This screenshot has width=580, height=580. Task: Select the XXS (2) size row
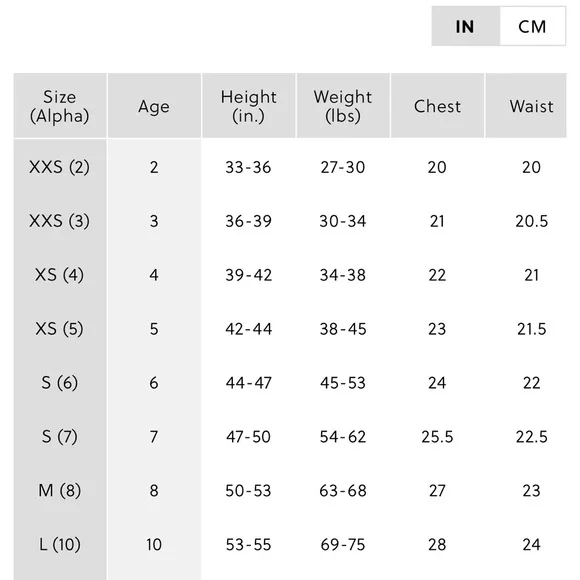290,167
